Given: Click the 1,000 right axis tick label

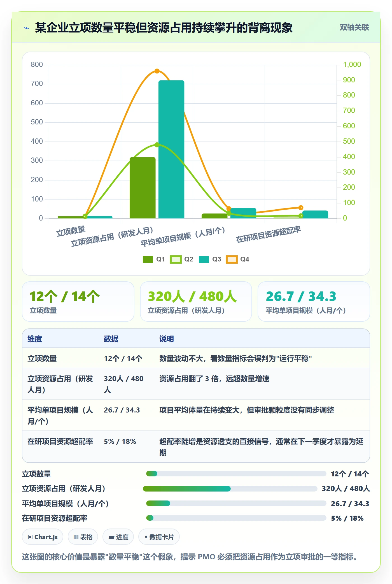Looking at the screenshot, I should click(352, 65).
